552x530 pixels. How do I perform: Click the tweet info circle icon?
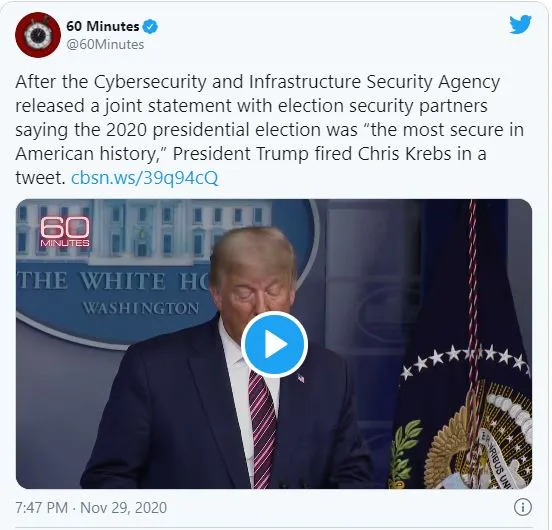(x=523, y=507)
